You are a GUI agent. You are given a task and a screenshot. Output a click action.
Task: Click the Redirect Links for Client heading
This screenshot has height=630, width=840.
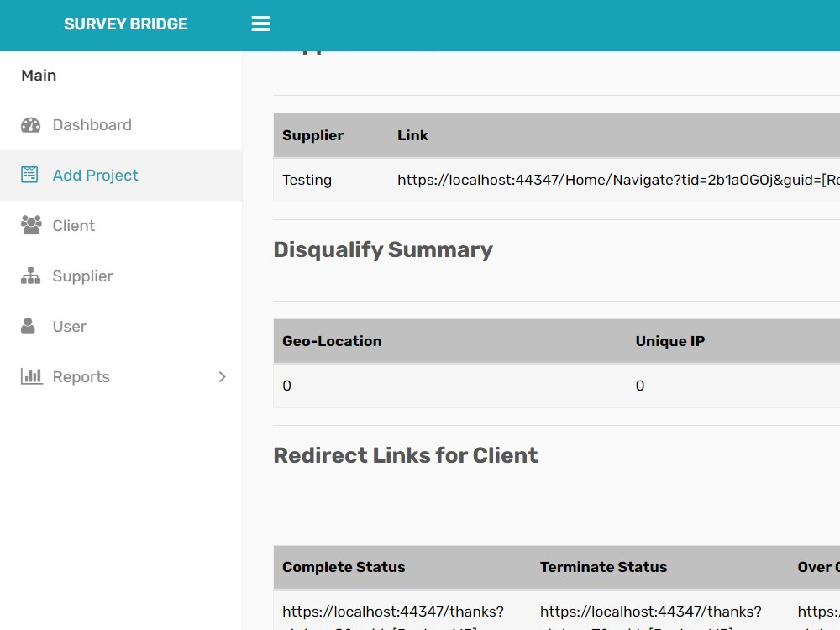coord(406,455)
